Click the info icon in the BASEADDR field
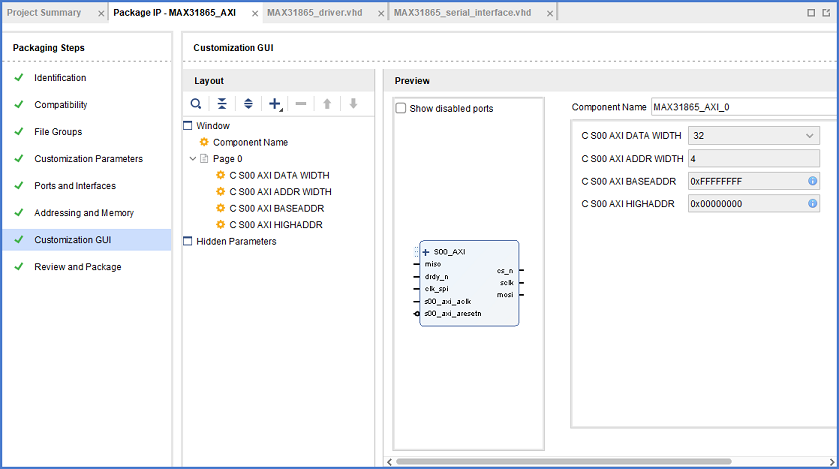 812,181
